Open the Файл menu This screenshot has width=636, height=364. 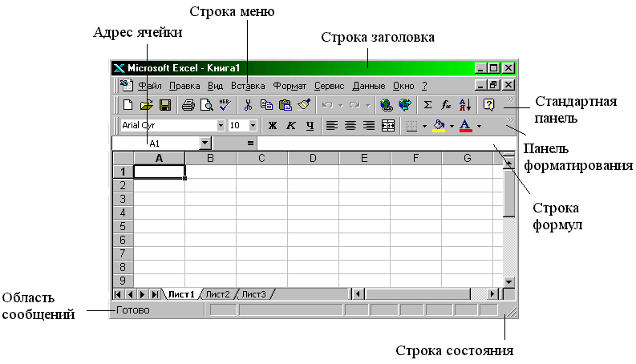150,85
